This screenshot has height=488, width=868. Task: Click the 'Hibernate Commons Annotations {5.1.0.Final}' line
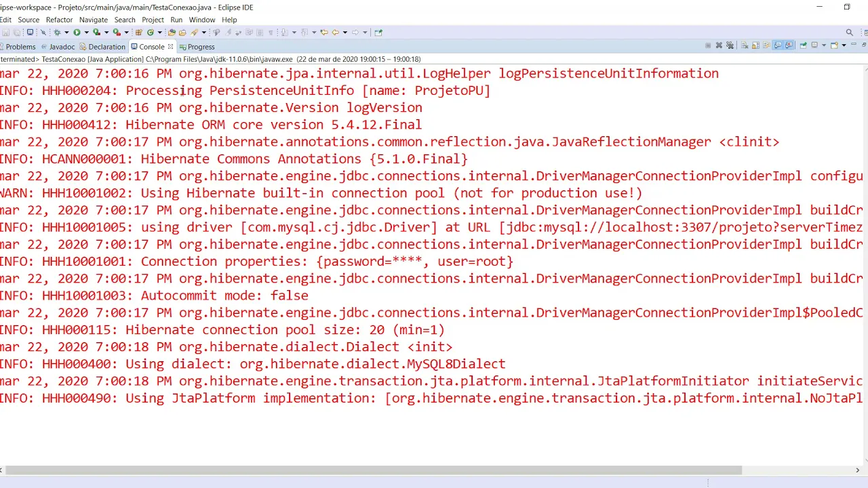pos(233,159)
